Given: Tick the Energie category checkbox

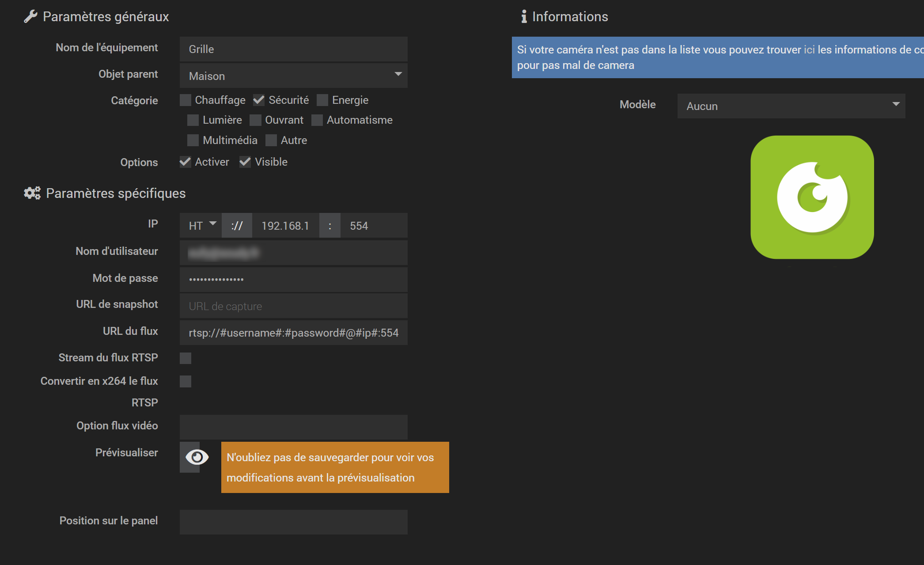Looking at the screenshot, I should [322, 100].
